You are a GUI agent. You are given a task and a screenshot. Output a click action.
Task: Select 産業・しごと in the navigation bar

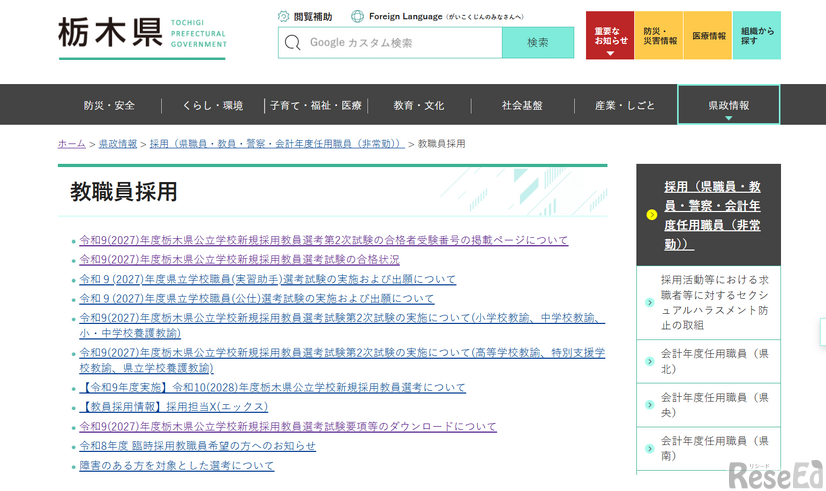pyautogui.click(x=625, y=105)
